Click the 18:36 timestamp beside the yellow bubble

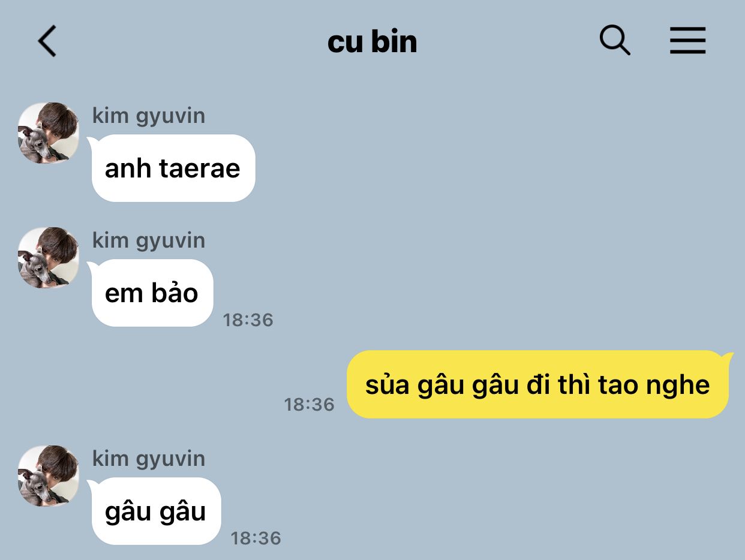click(x=309, y=405)
